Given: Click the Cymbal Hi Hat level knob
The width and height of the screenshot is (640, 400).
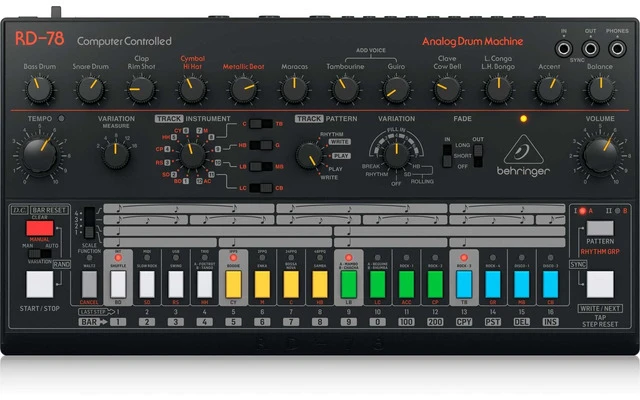Looking at the screenshot, I should [x=192, y=89].
